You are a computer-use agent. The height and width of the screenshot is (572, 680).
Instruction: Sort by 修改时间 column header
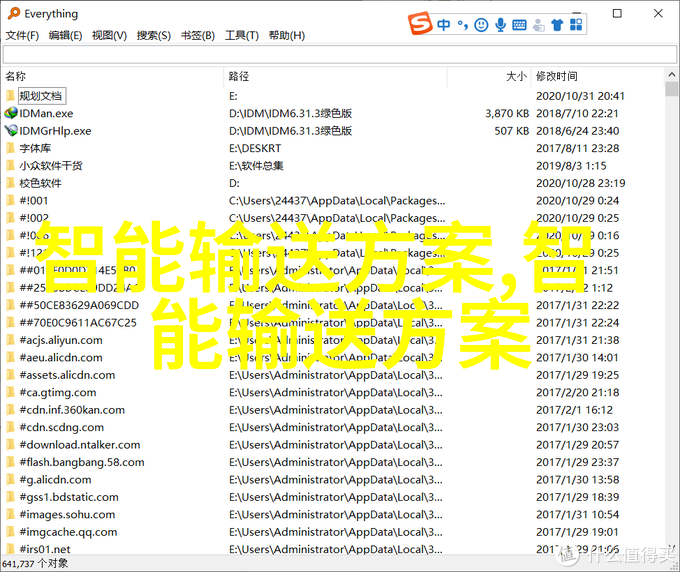tap(597, 76)
